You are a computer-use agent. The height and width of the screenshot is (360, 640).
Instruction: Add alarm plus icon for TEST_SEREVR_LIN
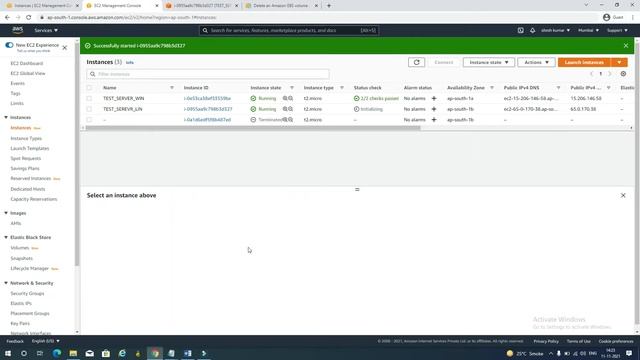click(x=434, y=109)
